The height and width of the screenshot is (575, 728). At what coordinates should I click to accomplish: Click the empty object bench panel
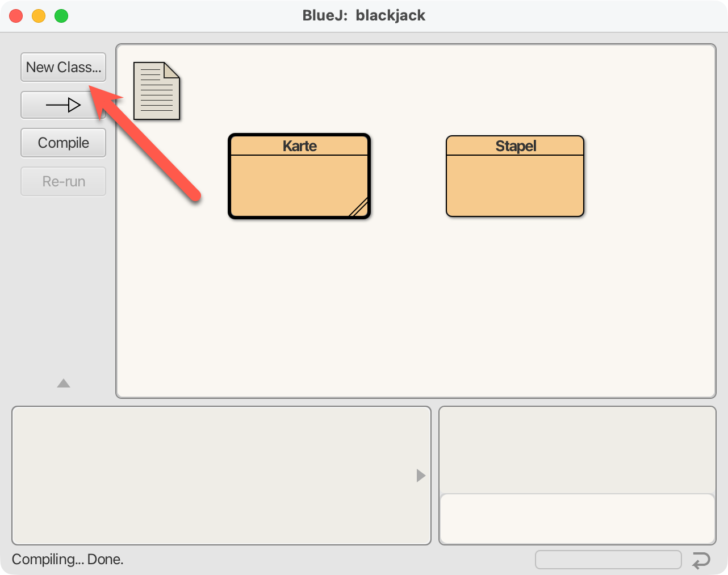pyautogui.click(x=216, y=476)
